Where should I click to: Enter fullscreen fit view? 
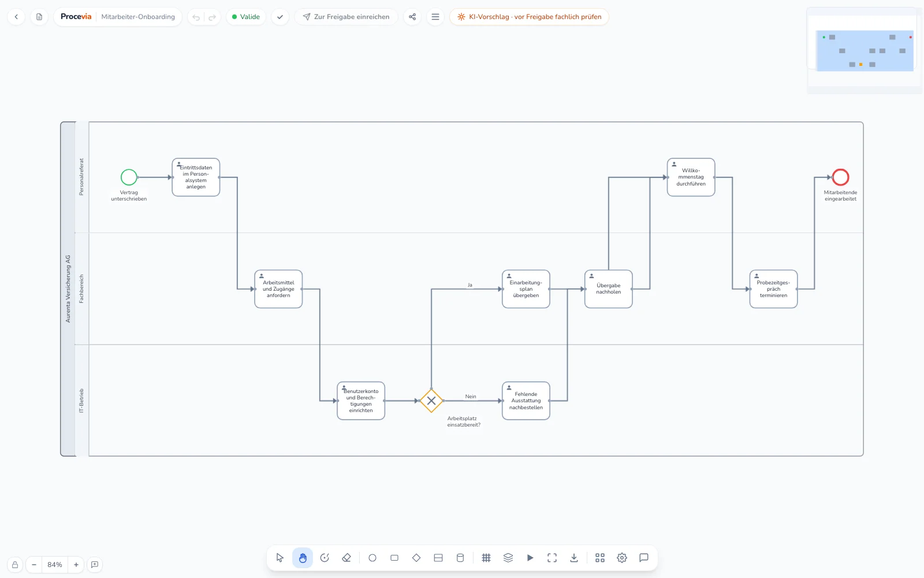(552, 558)
